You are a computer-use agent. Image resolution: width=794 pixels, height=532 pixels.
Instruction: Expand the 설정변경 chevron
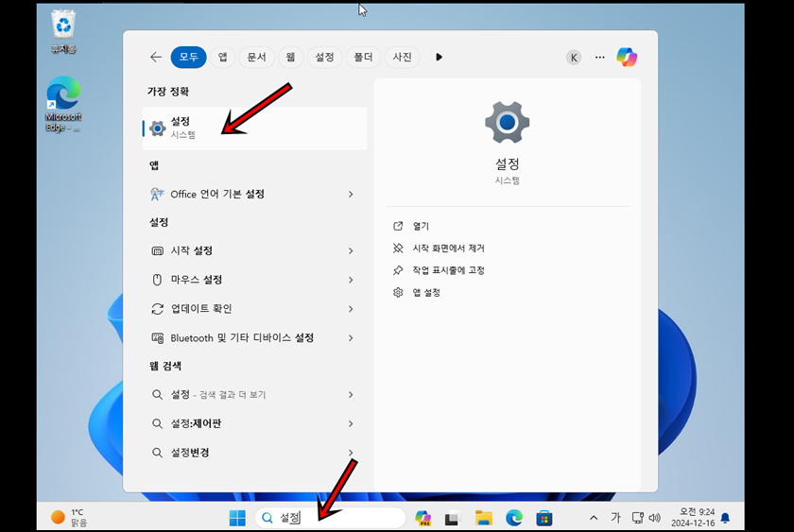point(351,453)
